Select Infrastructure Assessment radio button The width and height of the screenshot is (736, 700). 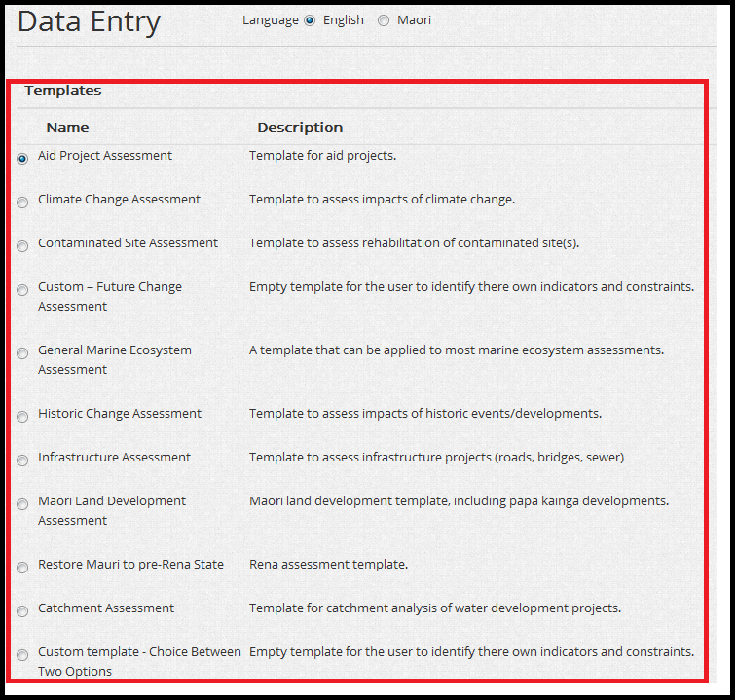pos(22,461)
